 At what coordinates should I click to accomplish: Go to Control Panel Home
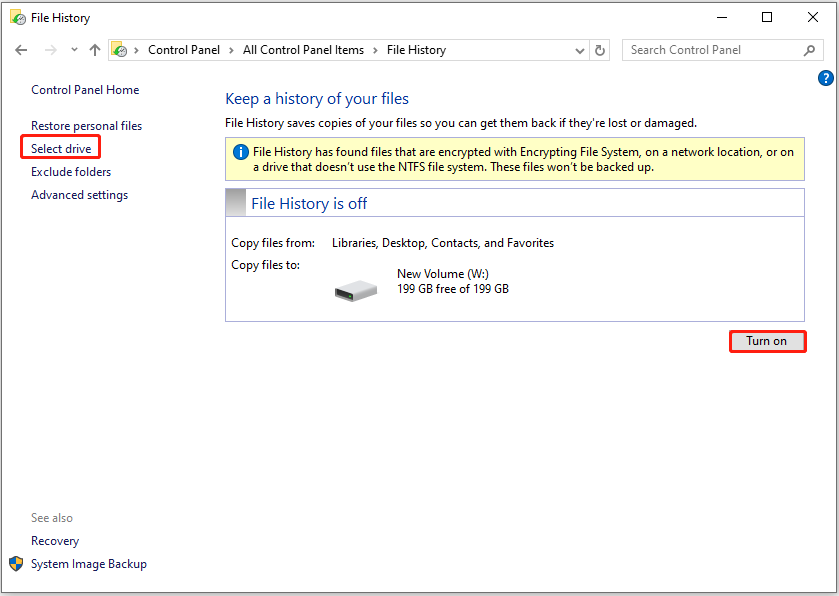(x=85, y=89)
